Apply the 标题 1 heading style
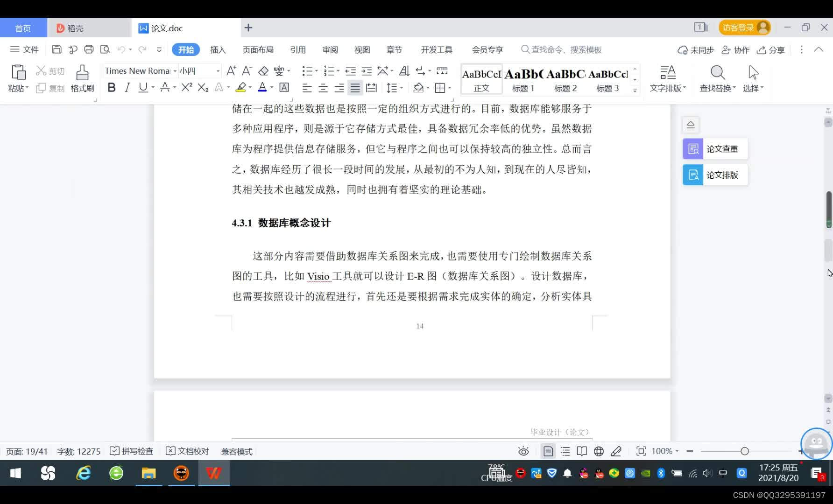This screenshot has width=833, height=504. click(523, 80)
